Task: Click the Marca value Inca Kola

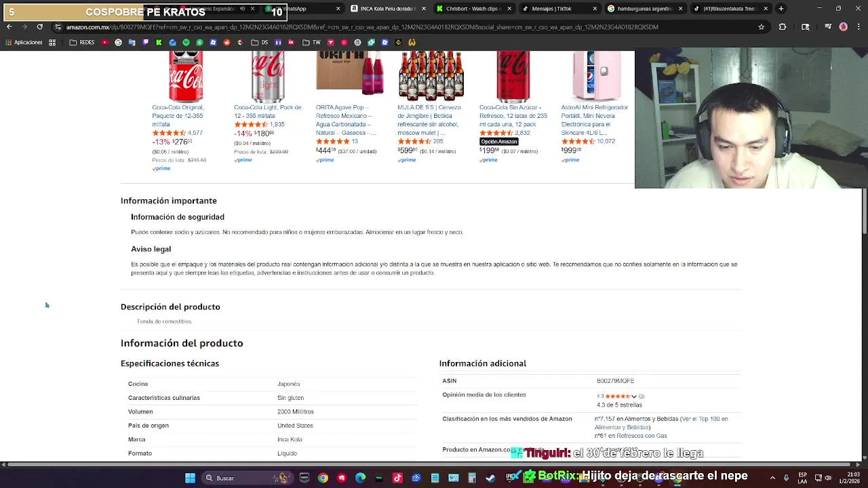Action: (x=290, y=439)
